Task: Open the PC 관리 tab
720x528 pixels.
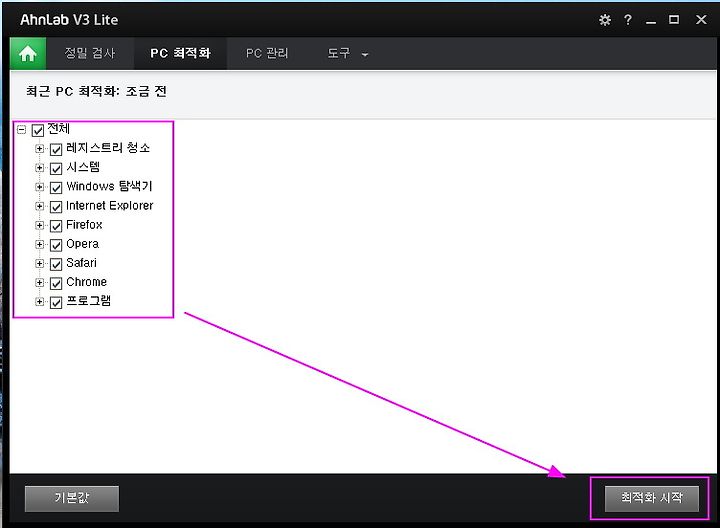Action: (267, 53)
